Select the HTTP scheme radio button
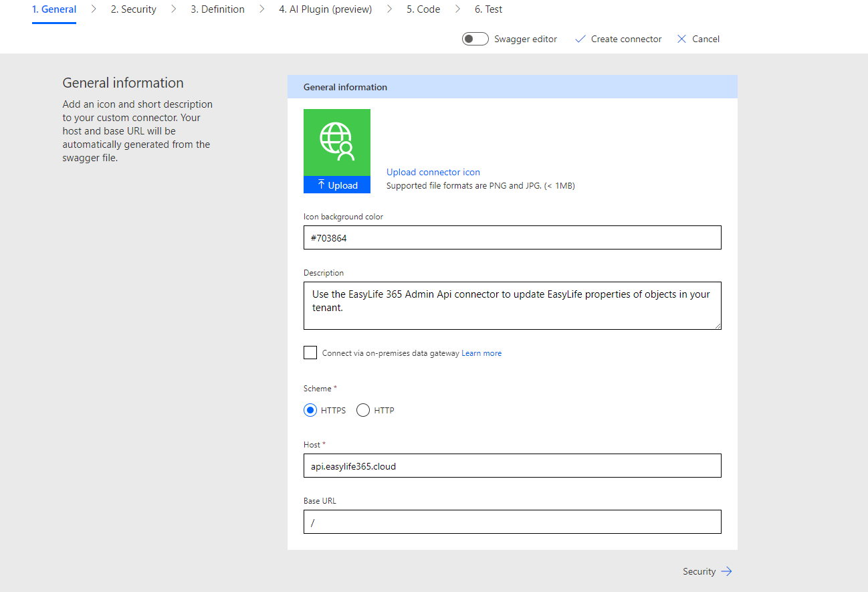Image resolution: width=868 pixels, height=592 pixels. click(x=362, y=409)
